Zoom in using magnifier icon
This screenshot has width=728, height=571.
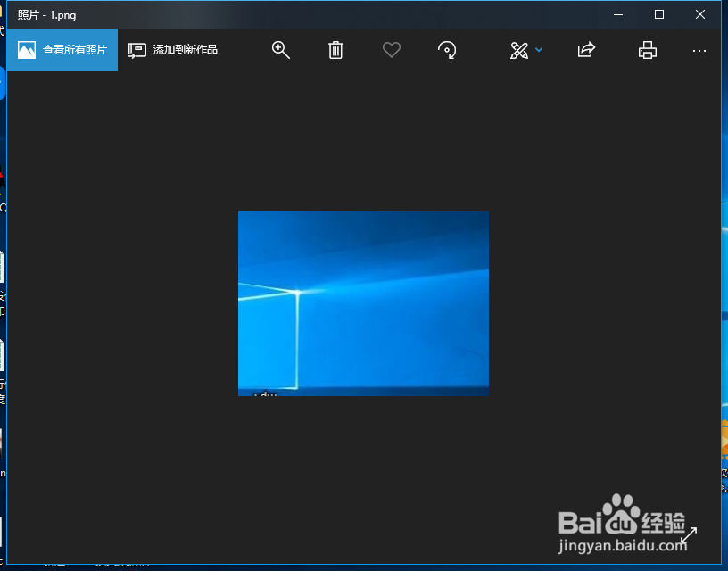(280, 50)
